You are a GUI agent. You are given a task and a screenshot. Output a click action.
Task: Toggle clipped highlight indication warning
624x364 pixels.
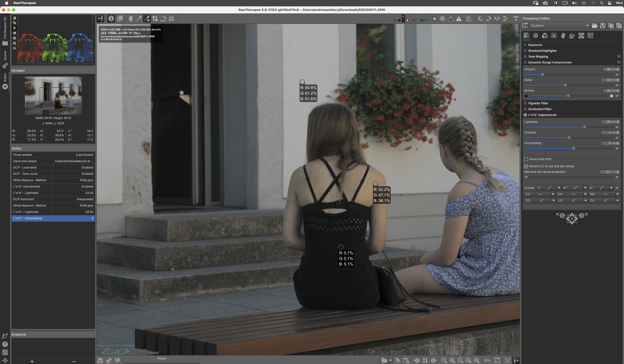[458, 19]
